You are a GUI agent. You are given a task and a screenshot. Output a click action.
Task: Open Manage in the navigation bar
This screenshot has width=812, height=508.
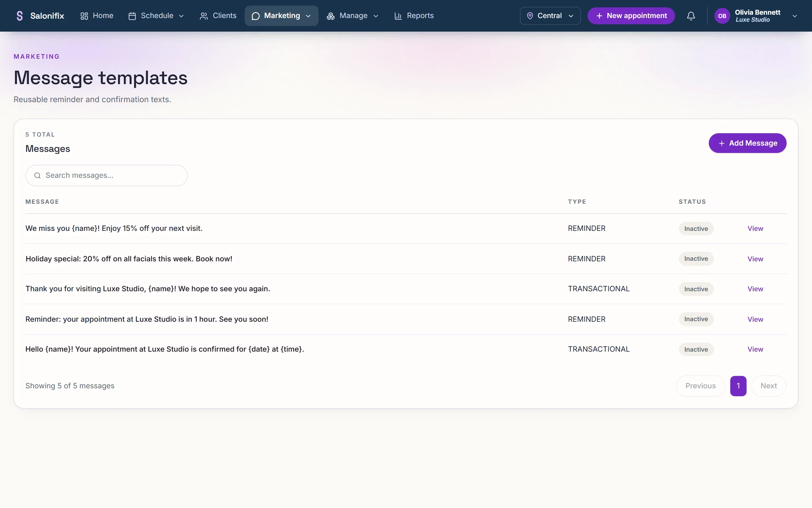353,16
